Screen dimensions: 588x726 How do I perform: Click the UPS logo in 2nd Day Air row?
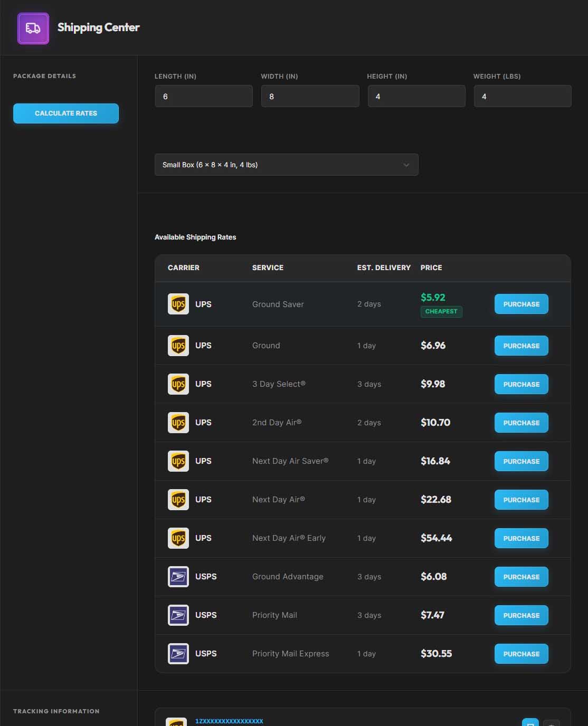click(178, 423)
